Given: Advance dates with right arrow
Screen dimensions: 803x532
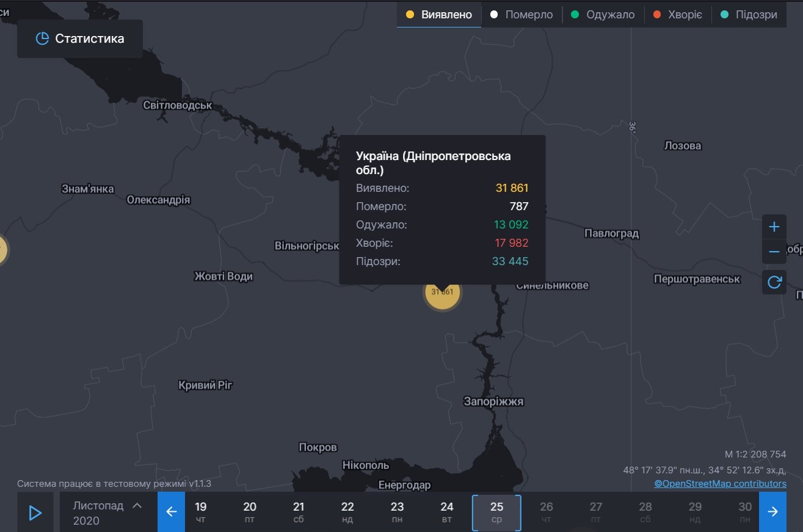Looking at the screenshot, I should pyautogui.click(x=772, y=512).
